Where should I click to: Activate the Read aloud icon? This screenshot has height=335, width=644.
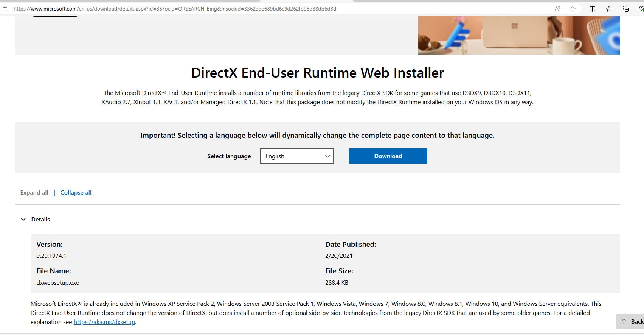557,9
